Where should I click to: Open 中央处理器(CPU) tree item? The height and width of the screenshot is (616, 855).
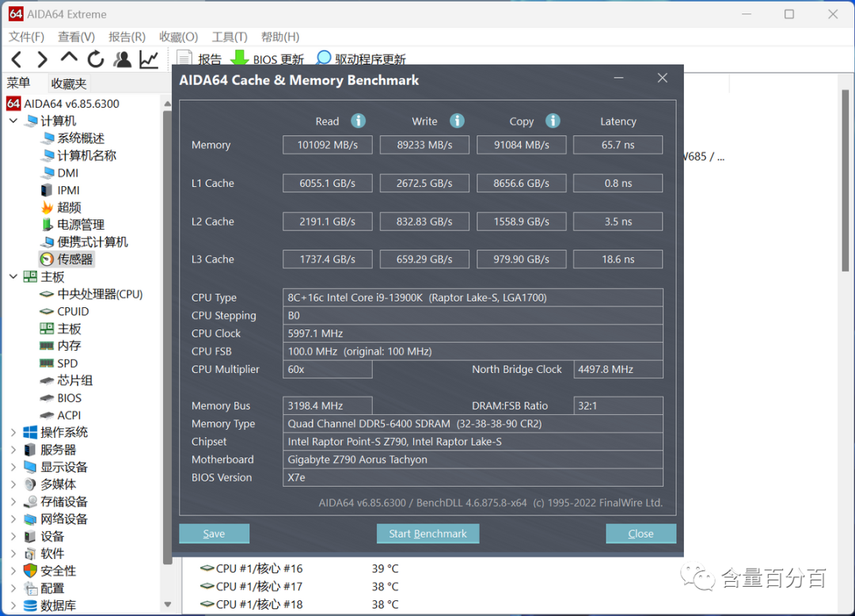[x=92, y=294]
